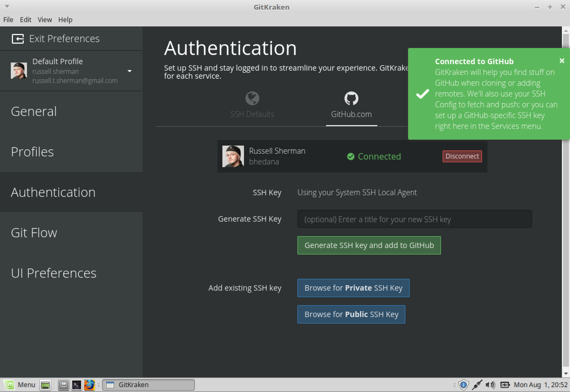570x392 pixels.
Task: Click Russell Sherman's GitHub avatar
Action: (233, 156)
